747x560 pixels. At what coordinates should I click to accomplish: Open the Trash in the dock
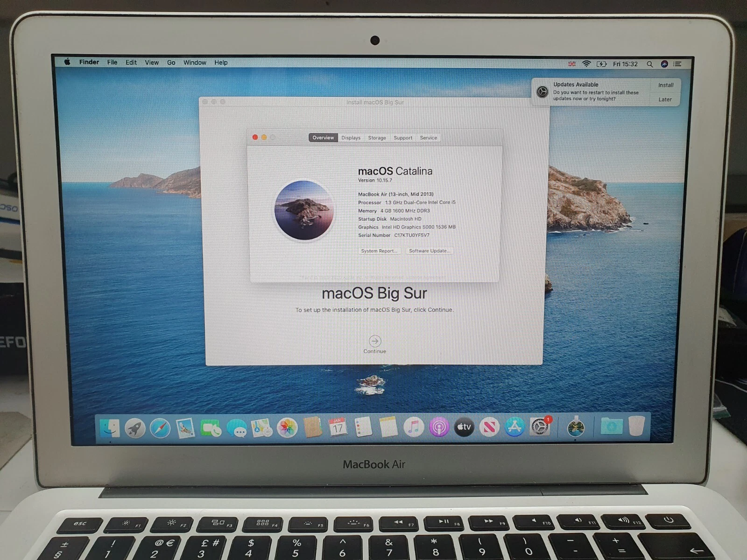point(637,426)
